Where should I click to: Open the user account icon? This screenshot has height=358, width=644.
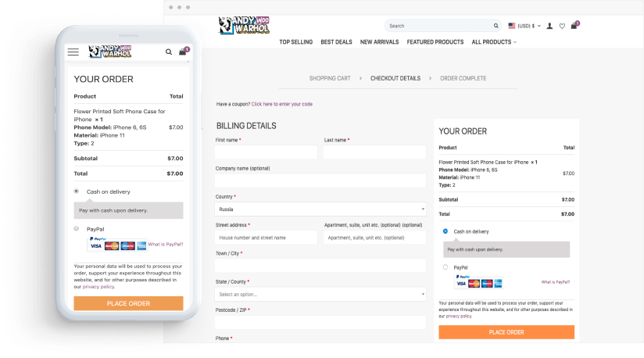(549, 26)
